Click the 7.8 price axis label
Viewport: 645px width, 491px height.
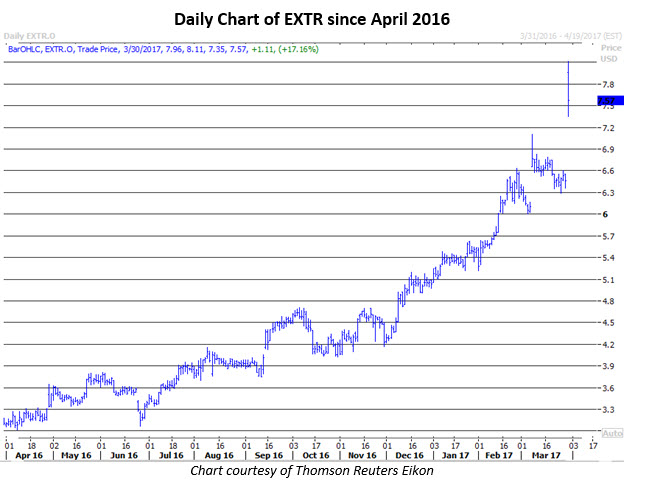tap(608, 85)
